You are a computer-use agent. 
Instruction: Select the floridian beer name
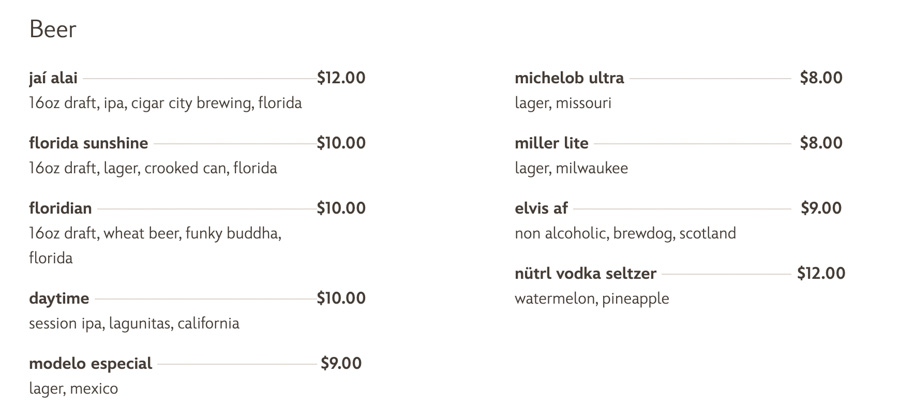(60, 208)
